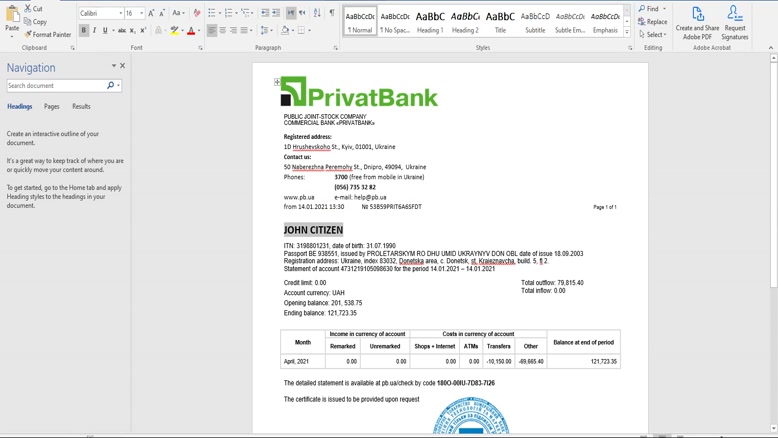Click Create and Share Adobe PDF
This screenshot has height=438, width=778.
pos(697,22)
